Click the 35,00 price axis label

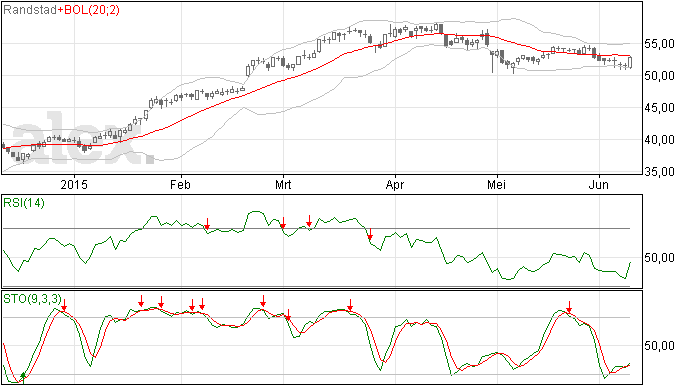point(659,172)
